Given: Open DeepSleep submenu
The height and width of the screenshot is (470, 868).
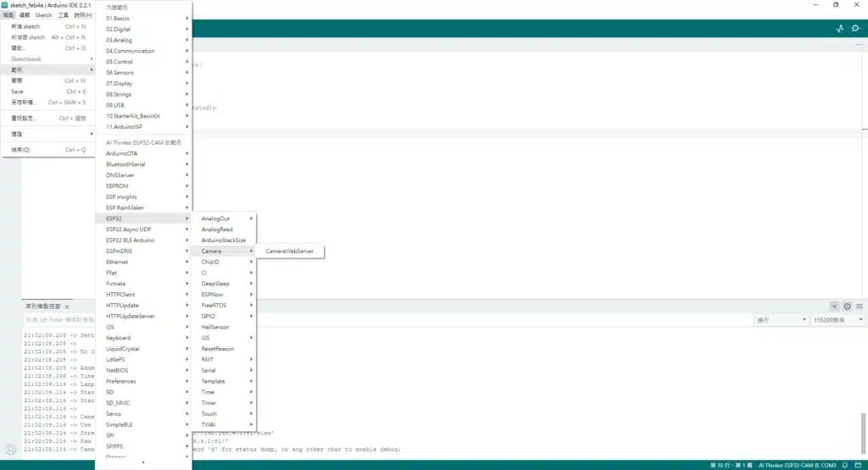Looking at the screenshot, I should pyautogui.click(x=224, y=284).
